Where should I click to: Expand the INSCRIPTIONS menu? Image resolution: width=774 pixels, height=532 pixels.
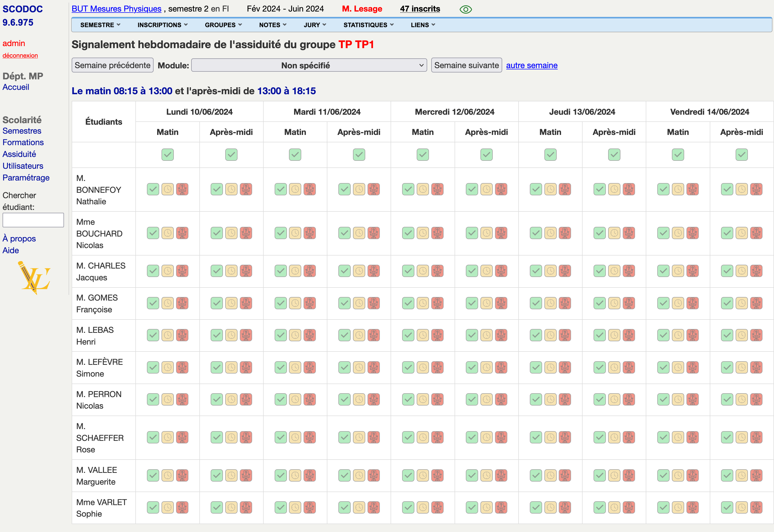[163, 25]
